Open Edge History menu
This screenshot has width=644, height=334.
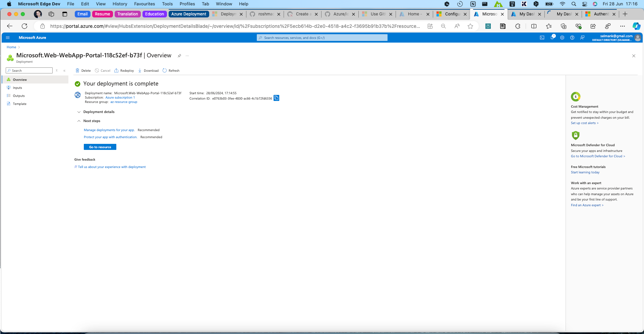(120, 4)
